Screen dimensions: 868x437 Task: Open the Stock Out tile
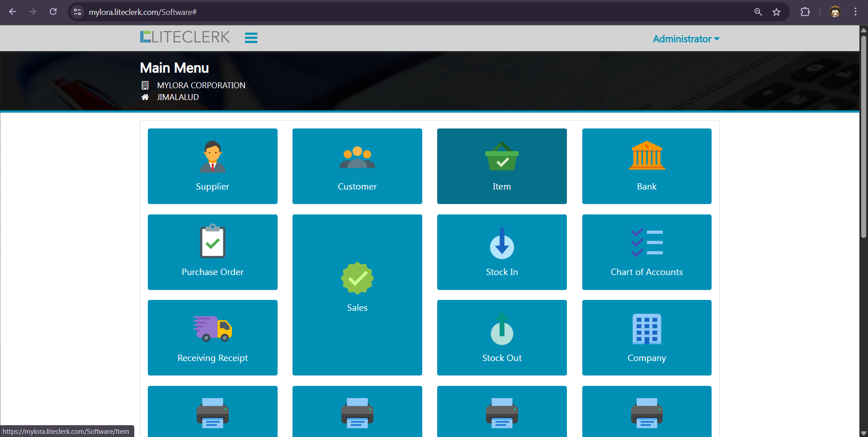(x=502, y=337)
